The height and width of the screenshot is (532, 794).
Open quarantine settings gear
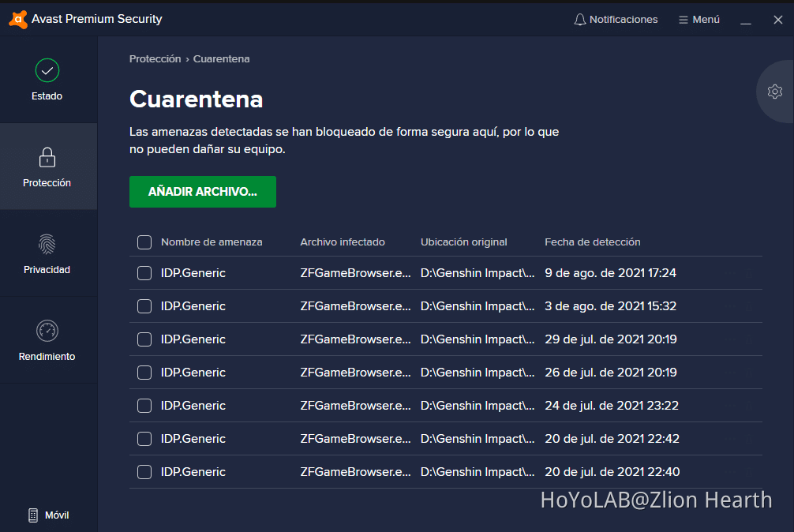(x=775, y=92)
